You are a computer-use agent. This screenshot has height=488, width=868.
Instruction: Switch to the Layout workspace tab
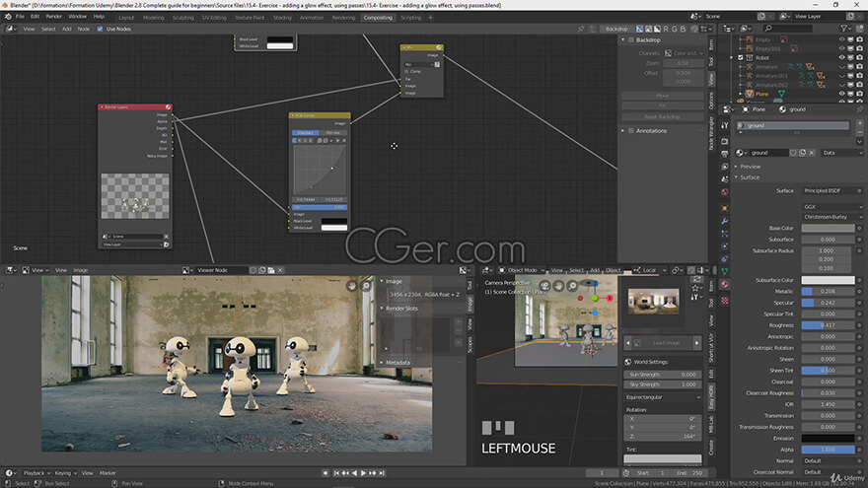point(126,18)
